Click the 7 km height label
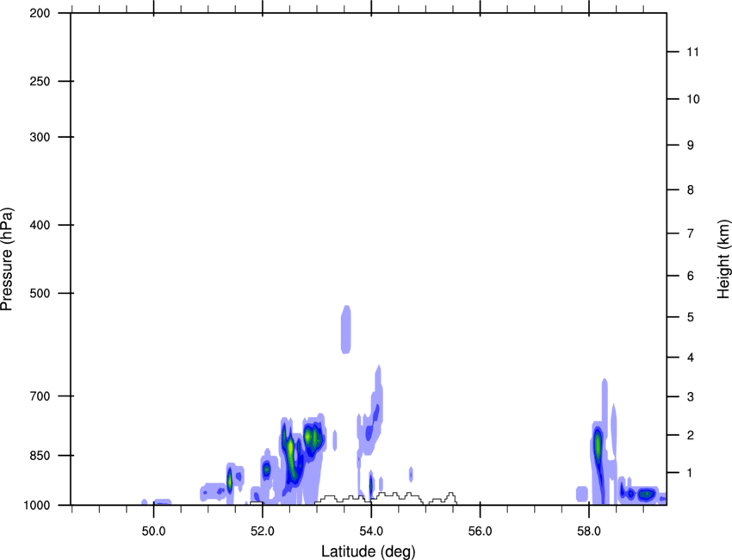 (x=691, y=233)
